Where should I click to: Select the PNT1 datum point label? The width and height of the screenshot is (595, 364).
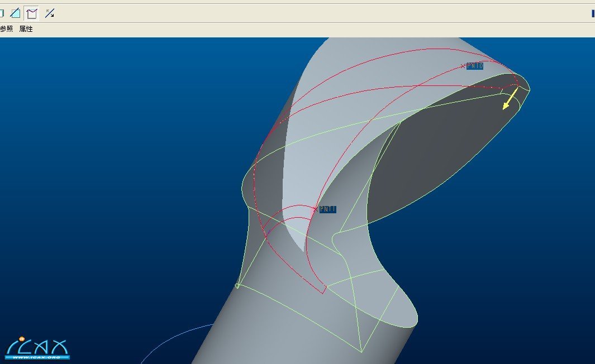327,209
